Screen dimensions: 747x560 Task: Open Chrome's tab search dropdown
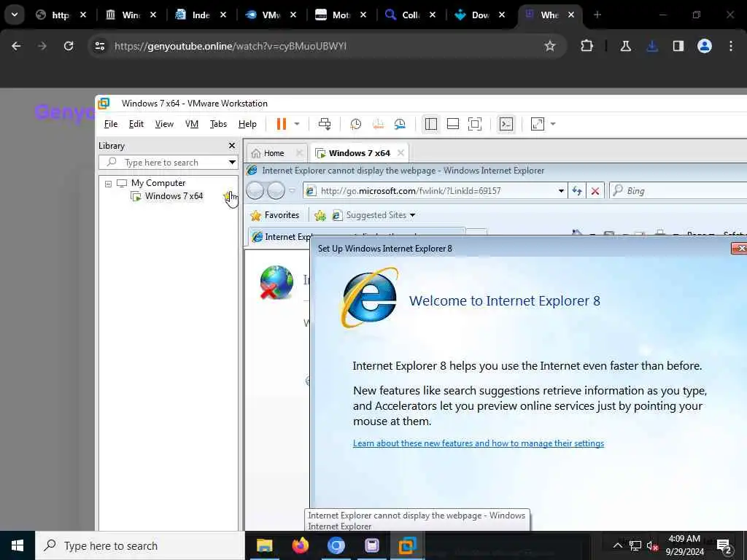coord(15,15)
